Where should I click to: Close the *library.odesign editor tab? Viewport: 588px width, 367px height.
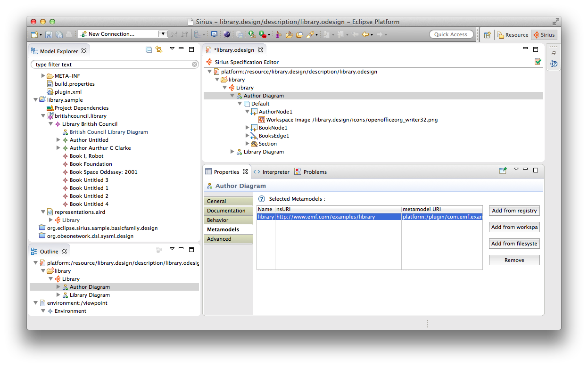pyautogui.click(x=260, y=50)
